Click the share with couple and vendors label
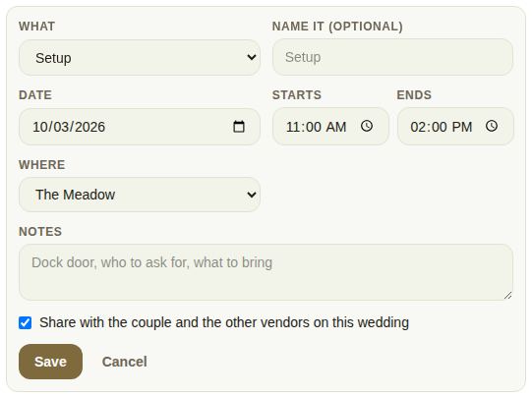The height and width of the screenshot is (397, 532). point(224,322)
